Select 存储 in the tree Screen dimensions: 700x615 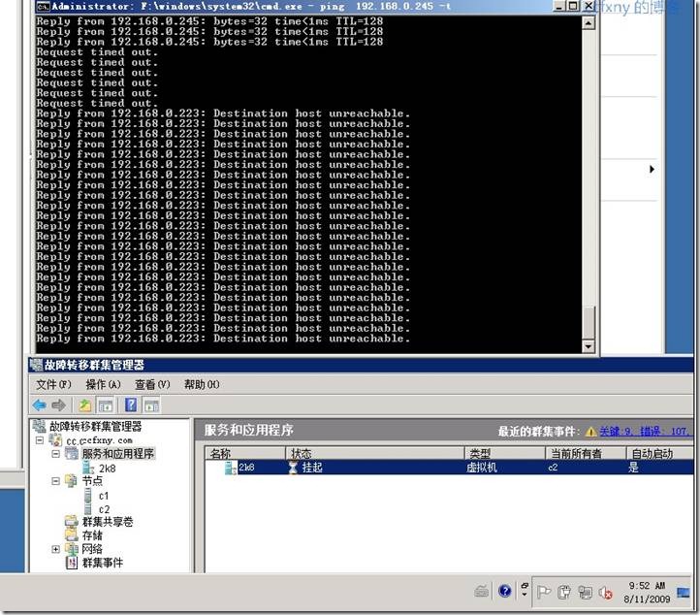pyautogui.click(x=92, y=535)
